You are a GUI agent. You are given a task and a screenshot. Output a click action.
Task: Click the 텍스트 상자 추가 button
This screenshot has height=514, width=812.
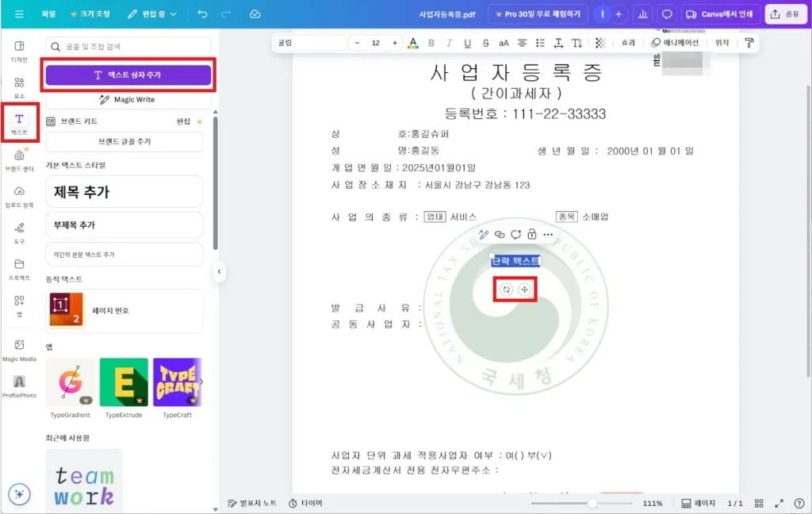click(x=128, y=75)
